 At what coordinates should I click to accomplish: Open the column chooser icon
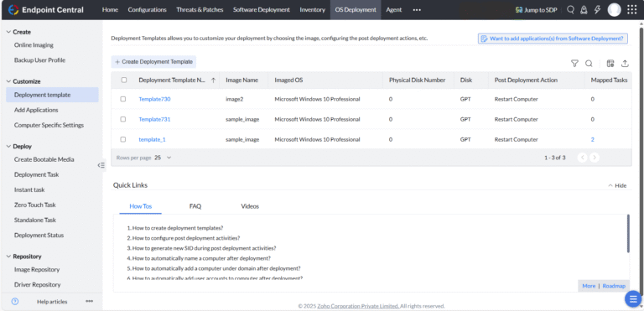(610, 63)
